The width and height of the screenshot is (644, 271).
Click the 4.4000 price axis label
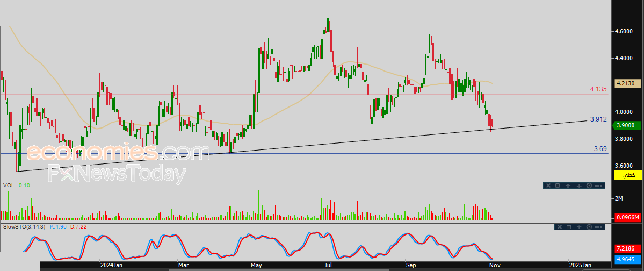tap(623, 58)
